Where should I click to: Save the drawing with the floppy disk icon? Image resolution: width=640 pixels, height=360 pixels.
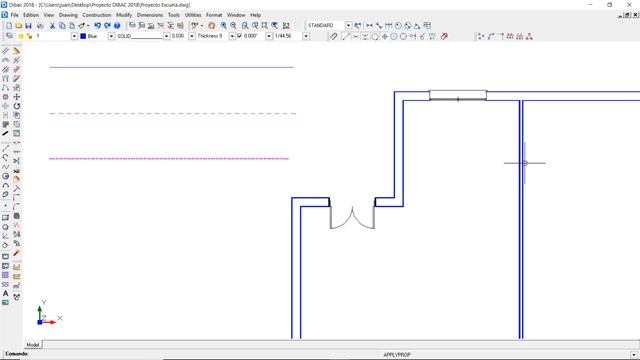(28, 26)
